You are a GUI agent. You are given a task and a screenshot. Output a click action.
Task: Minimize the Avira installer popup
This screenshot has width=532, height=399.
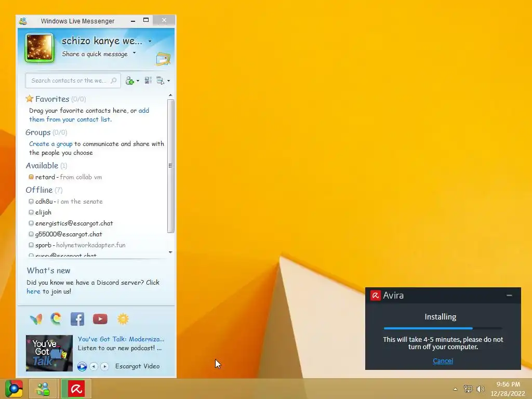509,296
